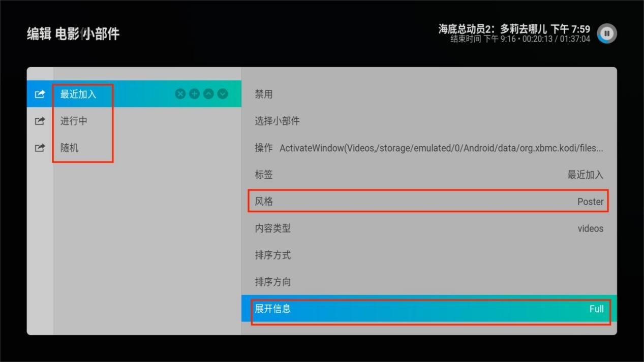Toggle the 禁用 option
The height and width of the screenshot is (362, 644).
428,94
